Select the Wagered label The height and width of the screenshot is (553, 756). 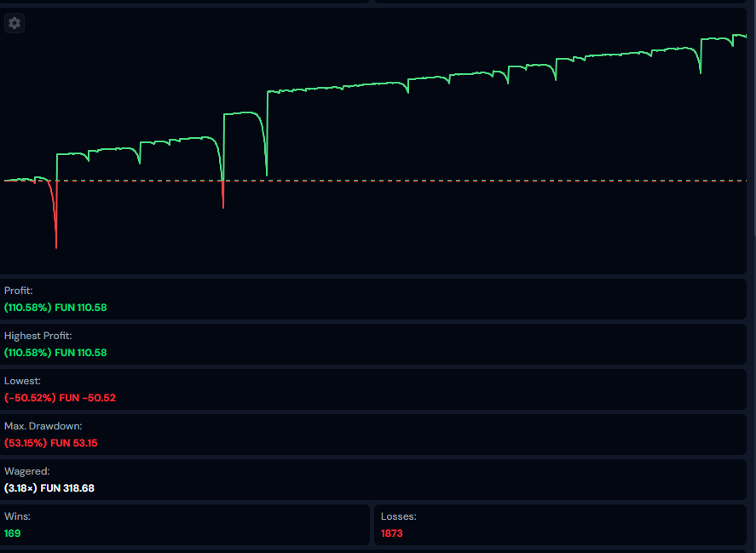point(27,471)
